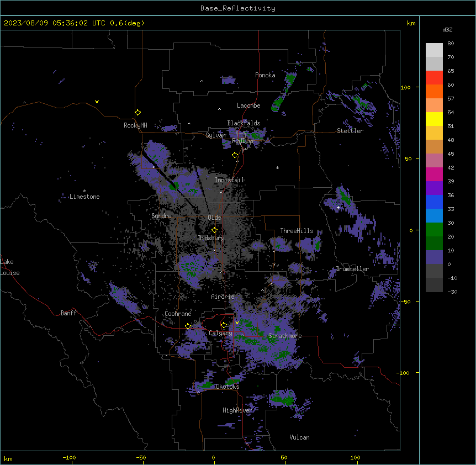Image resolution: width=476 pixels, height=465 pixels.
Task: Click the dBZ legend heading
Action: (447, 29)
